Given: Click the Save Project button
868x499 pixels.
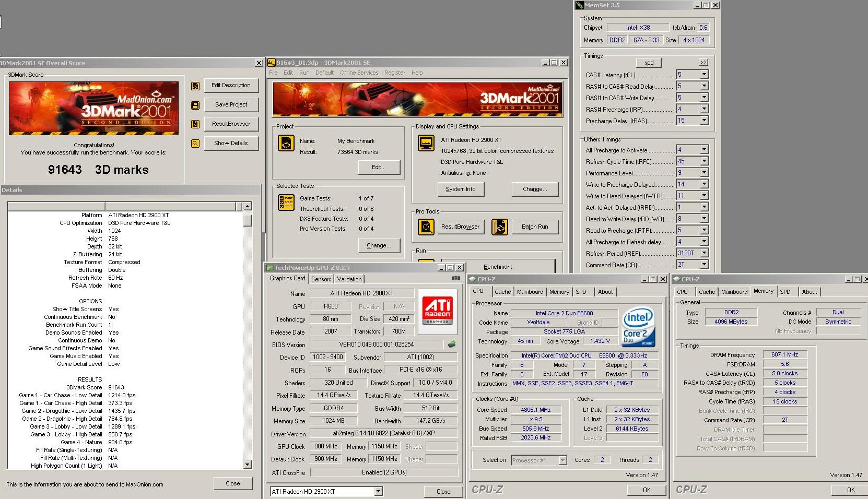Looking at the screenshot, I should 231,105.
